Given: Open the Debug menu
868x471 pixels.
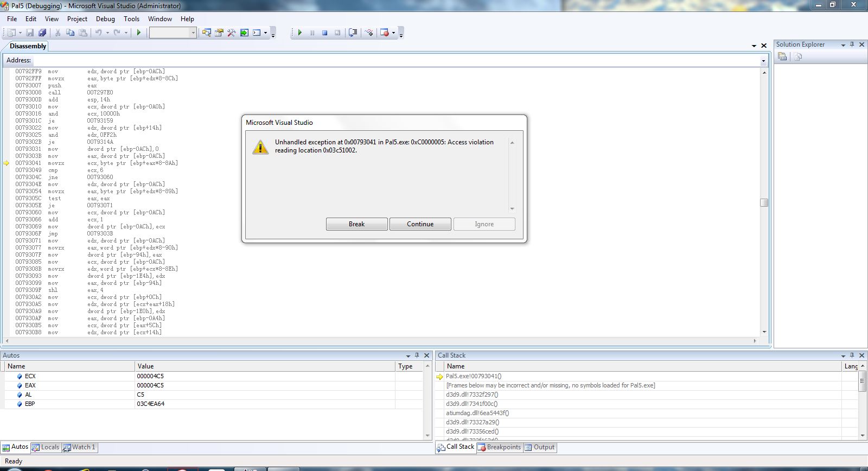Looking at the screenshot, I should [x=105, y=19].
